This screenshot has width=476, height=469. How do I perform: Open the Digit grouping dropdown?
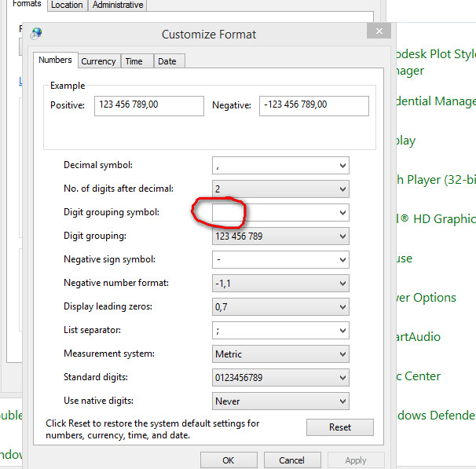point(280,236)
